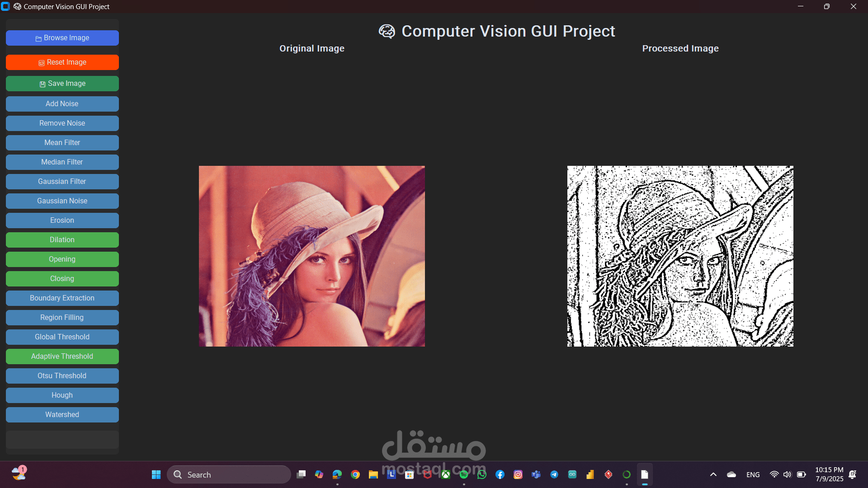Apply Adaptive Threshold
The image size is (868, 488).
(62, 357)
